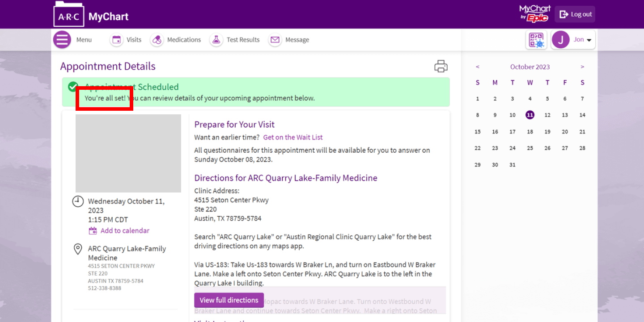Click the Test Results flask icon

tap(216, 40)
